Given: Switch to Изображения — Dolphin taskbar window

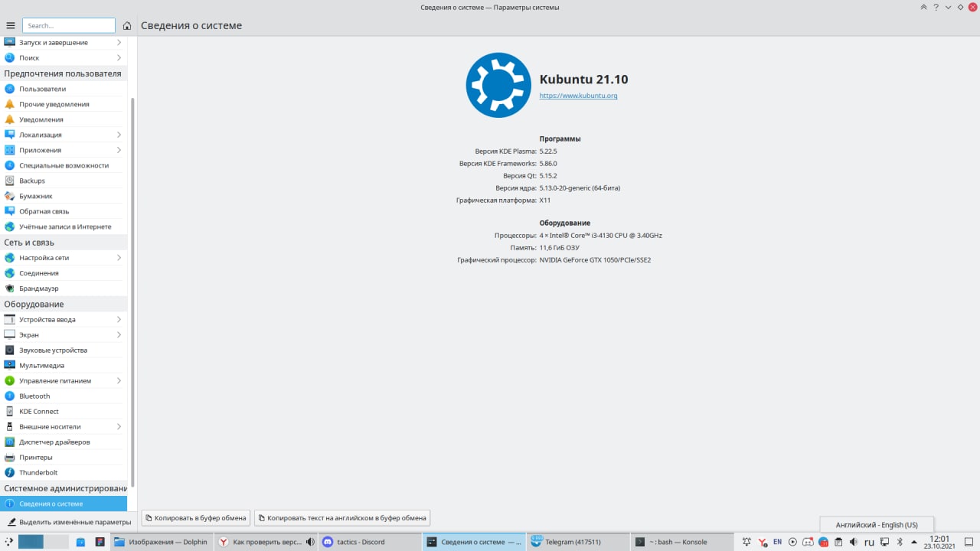Looking at the screenshot, I should [x=160, y=542].
